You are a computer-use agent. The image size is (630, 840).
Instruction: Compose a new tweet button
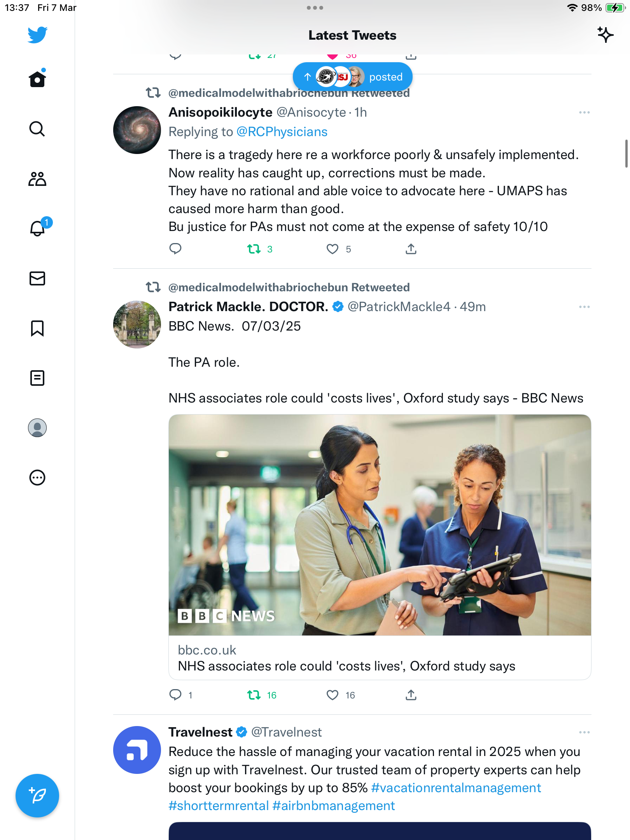37,796
